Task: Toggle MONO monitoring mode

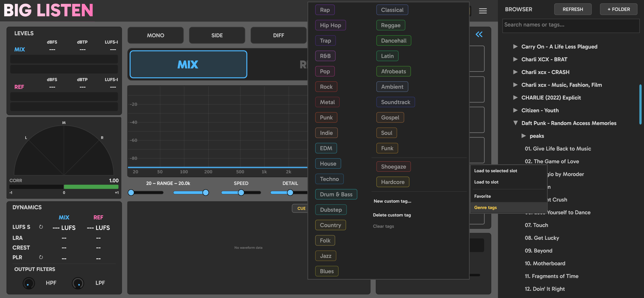Action: [x=156, y=35]
